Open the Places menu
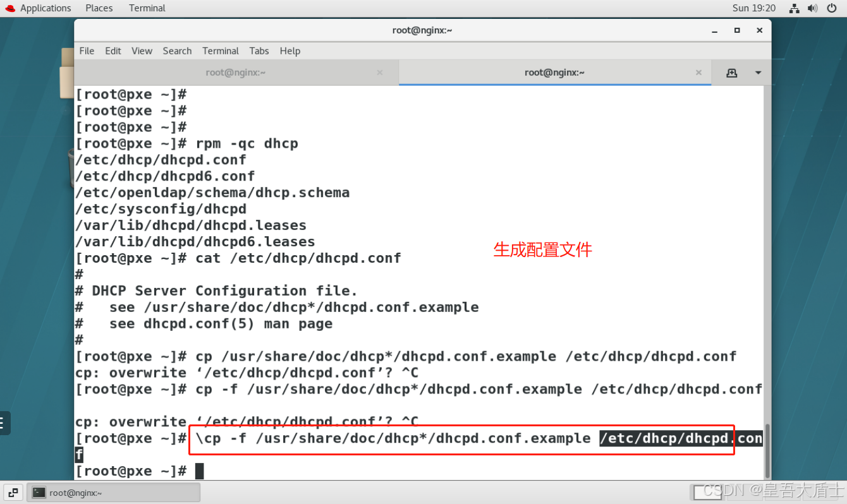Image resolution: width=847 pixels, height=504 pixels. pos(99,8)
